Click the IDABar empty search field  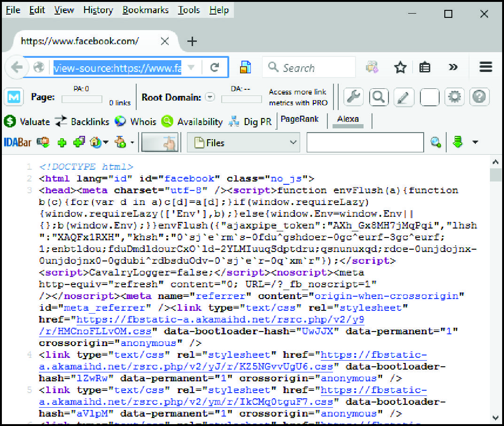click(x=365, y=142)
